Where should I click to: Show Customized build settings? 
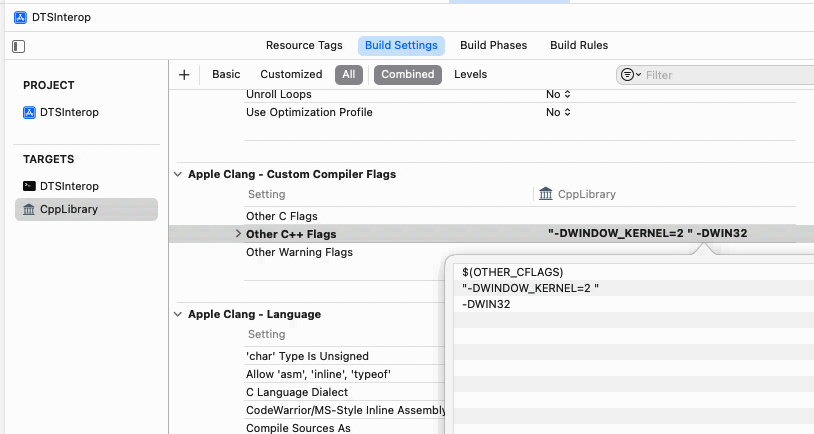291,74
